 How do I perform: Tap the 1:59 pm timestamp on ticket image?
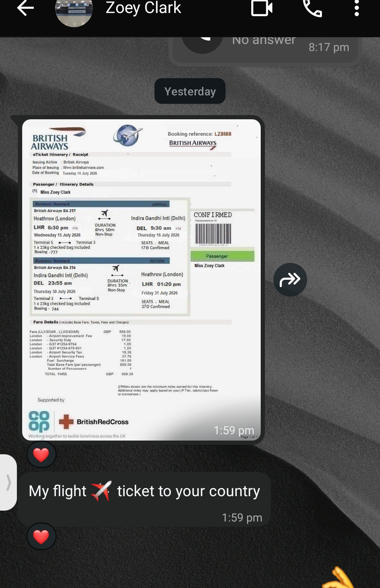coord(234,430)
